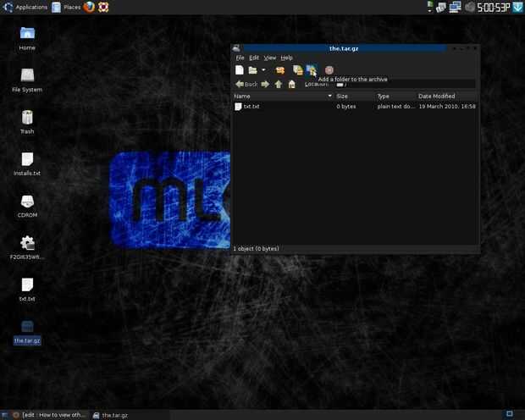
Task: Click '1 object (0 bytes)' in status bar
Action: coord(256,248)
